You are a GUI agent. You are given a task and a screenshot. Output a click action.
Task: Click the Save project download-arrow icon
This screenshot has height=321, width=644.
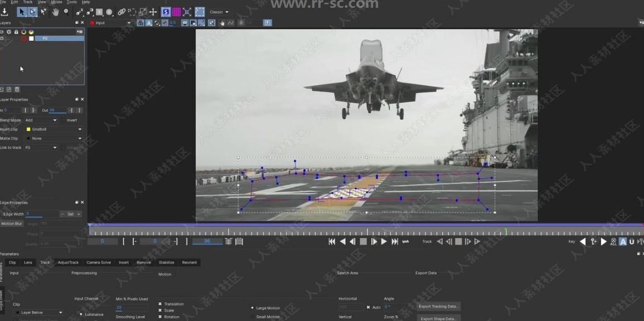pos(4,12)
